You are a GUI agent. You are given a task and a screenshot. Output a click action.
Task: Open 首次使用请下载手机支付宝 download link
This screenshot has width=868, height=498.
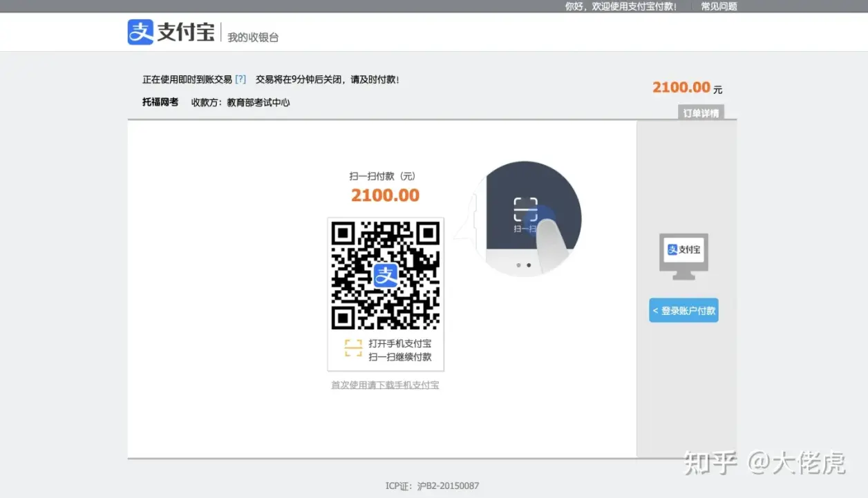click(x=385, y=385)
